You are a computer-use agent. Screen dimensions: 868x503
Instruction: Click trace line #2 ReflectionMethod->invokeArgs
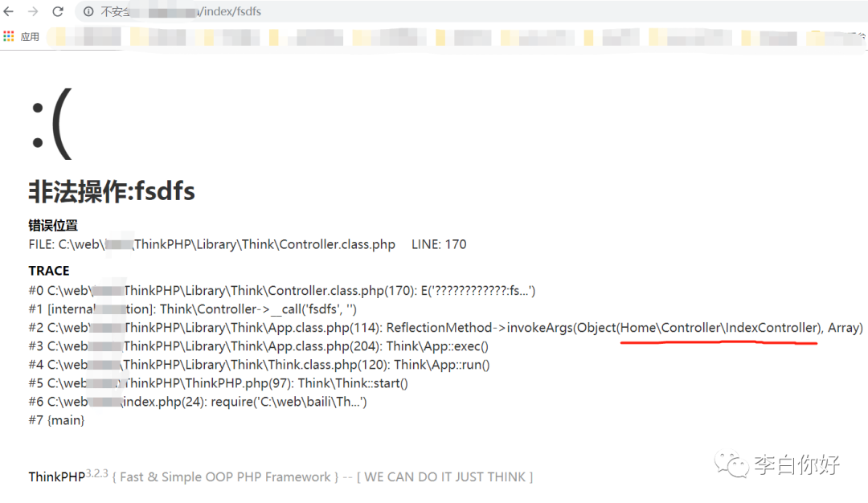tap(445, 328)
